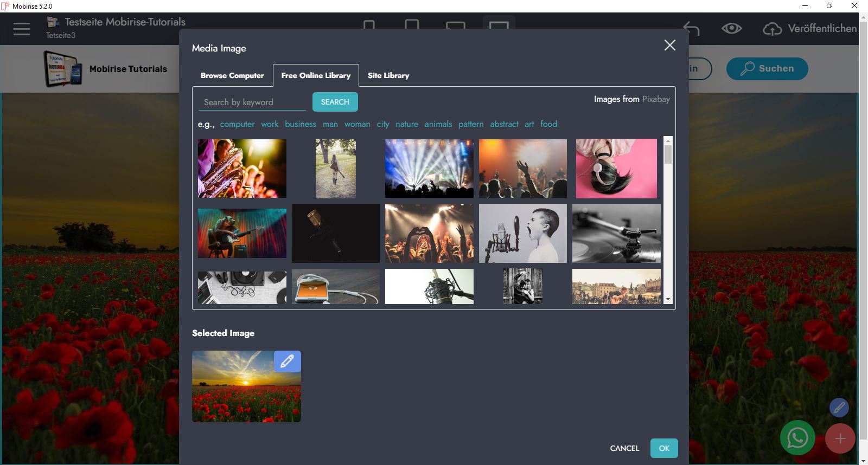The height and width of the screenshot is (465, 868).
Task: Open the Site Library tab
Action: 388,75
